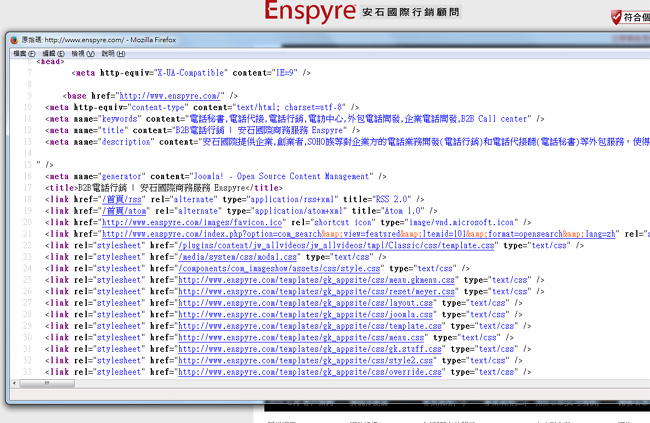Open the gk_appsite/css/menu.css link
The width and height of the screenshot is (650, 423).
click(x=301, y=338)
